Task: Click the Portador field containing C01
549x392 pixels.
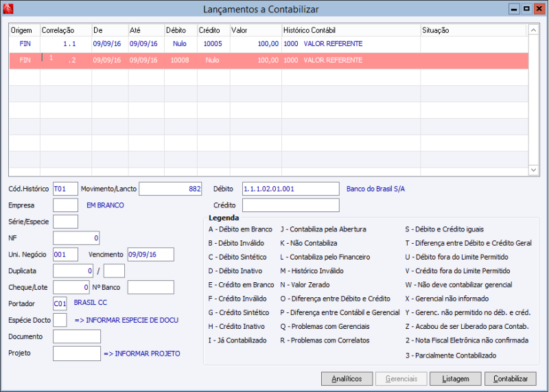Action: (x=60, y=303)
